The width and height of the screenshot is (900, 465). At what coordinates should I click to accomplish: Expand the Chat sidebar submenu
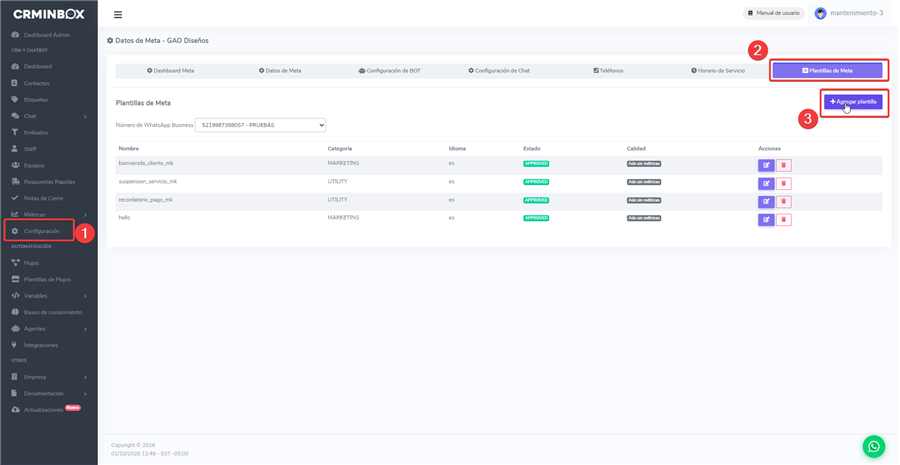click(49, 116)
